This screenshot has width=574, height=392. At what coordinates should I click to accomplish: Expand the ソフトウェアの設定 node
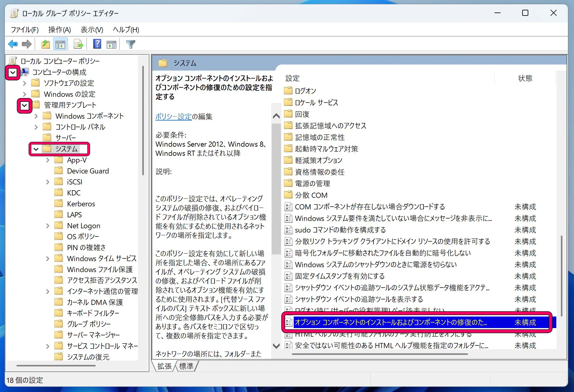(x=25, y=83)
